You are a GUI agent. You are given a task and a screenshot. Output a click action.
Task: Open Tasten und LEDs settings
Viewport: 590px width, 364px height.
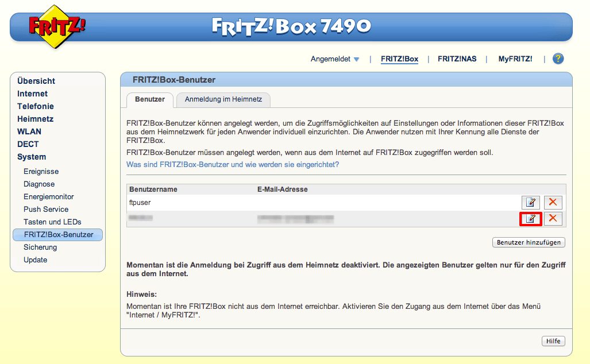(x=52, y=222)
